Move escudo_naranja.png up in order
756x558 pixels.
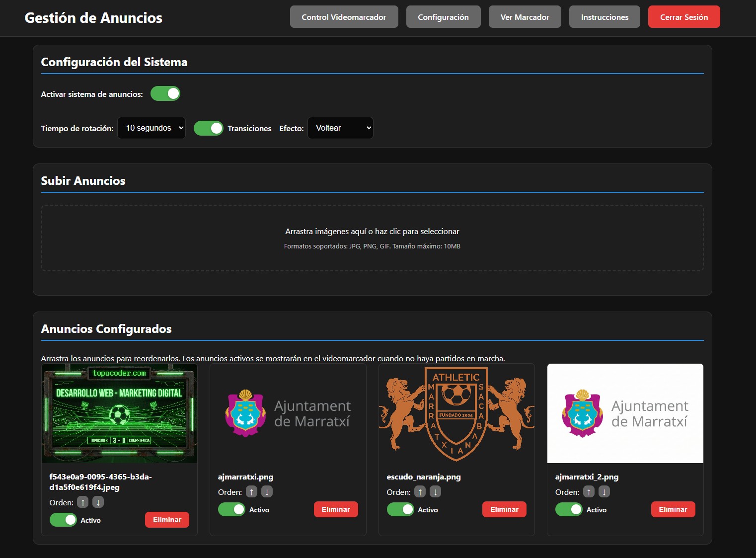click(x=420, y=492)
